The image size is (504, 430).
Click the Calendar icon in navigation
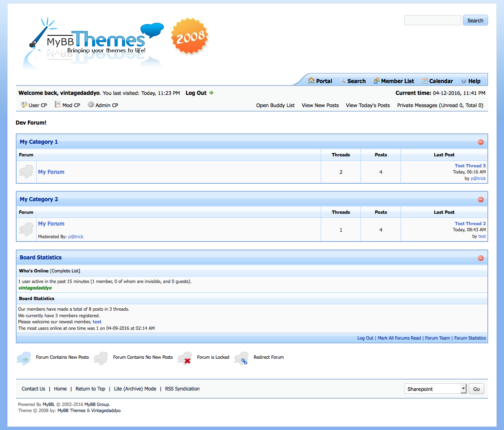425,81
